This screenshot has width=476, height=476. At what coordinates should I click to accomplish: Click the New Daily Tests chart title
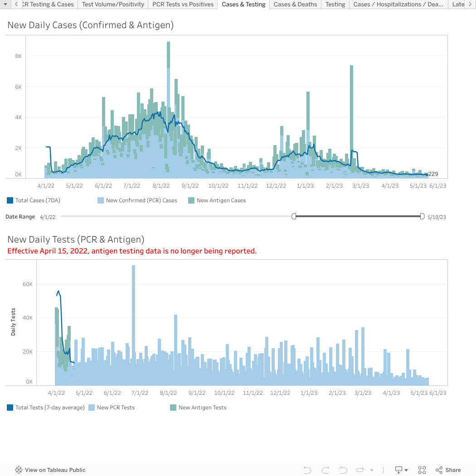[76, 239]
